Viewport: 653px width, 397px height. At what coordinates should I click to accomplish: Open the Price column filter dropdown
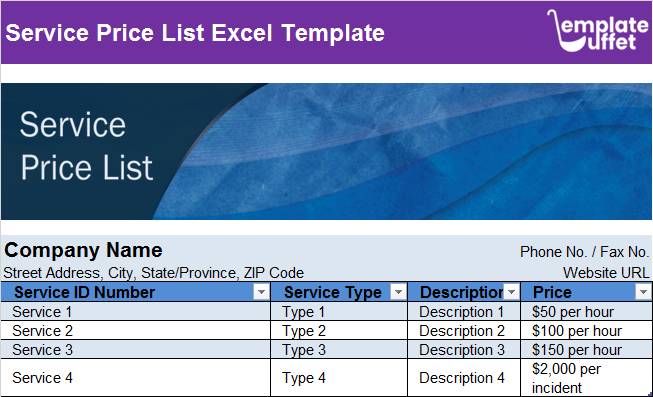point(643,292)
